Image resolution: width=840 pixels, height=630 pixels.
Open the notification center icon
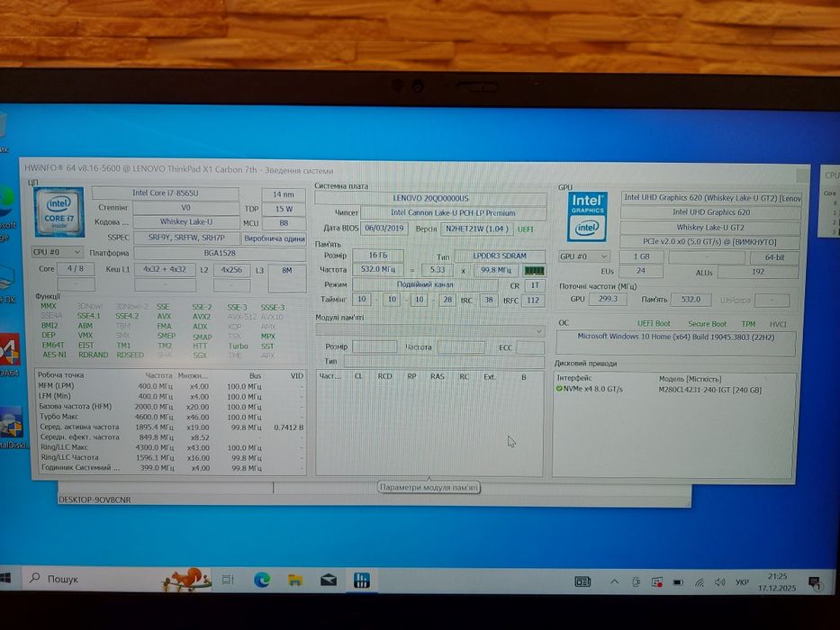pyautogui.click(x=814, y=582)
